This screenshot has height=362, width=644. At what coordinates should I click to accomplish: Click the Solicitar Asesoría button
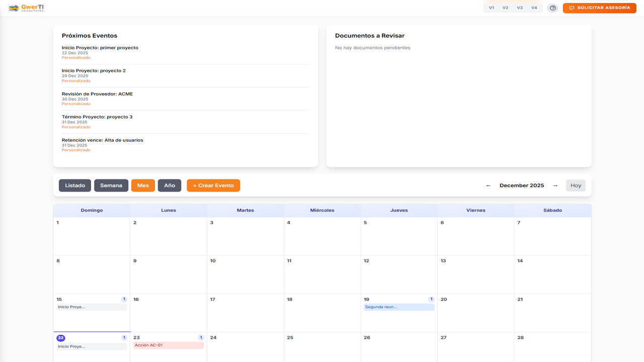click(x=599, y=8)
